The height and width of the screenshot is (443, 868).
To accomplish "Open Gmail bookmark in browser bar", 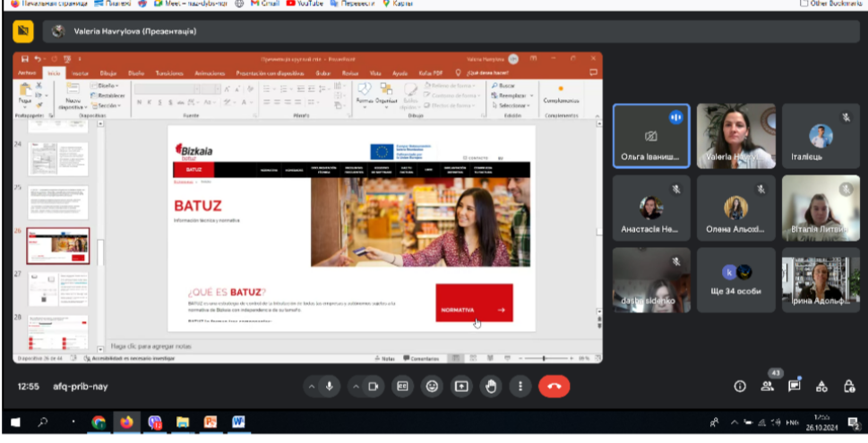I will pos(264,4).
